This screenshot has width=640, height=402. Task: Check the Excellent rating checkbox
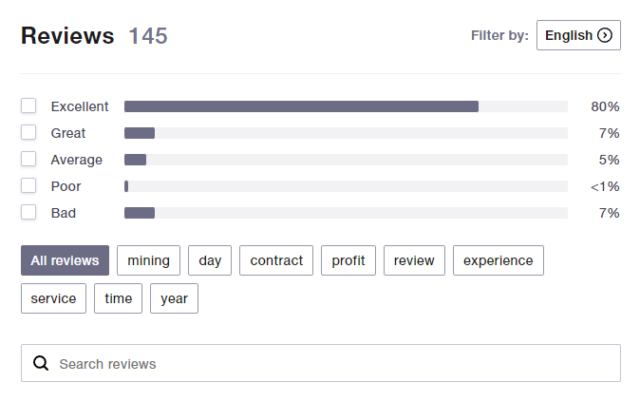29,106
